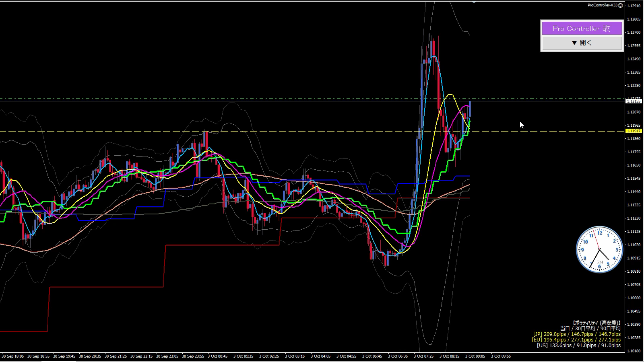
Task: Click the smiley face icon beside ProController-V33
Action: 620,5
